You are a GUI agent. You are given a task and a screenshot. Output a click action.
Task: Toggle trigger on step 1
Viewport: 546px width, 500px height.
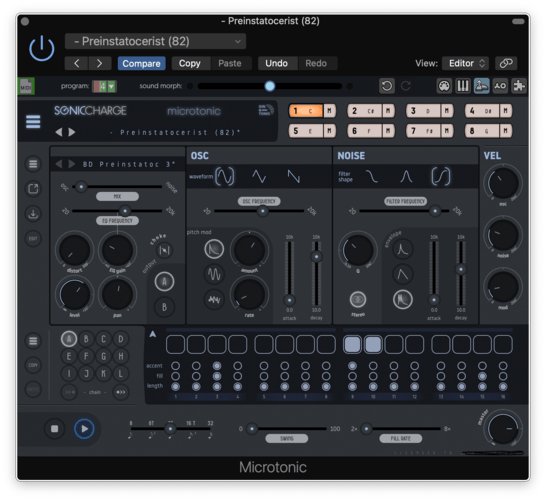tap(175, 344)
